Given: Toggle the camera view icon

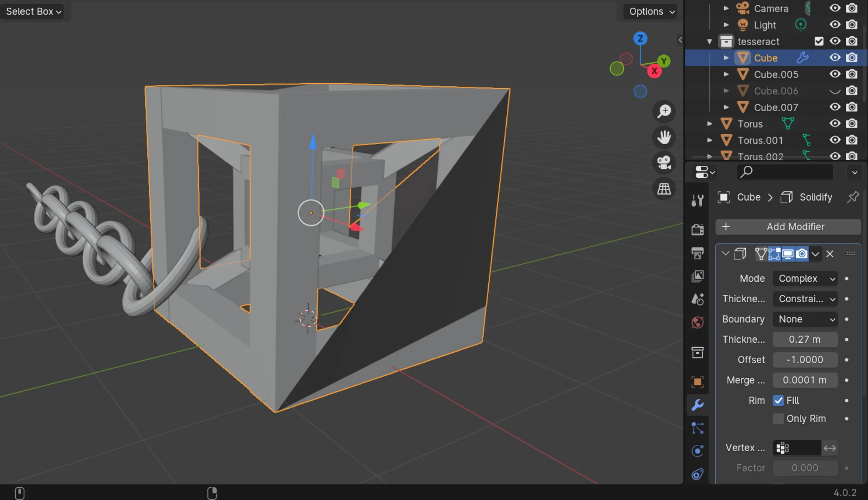Looking at the screenshot, I should pos(664,163).
